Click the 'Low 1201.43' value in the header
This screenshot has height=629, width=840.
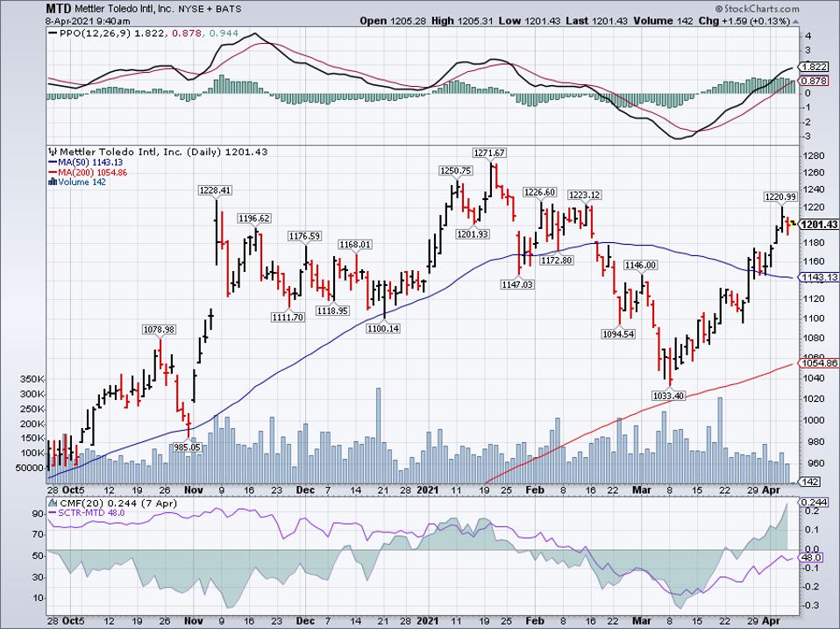point(530,21)
